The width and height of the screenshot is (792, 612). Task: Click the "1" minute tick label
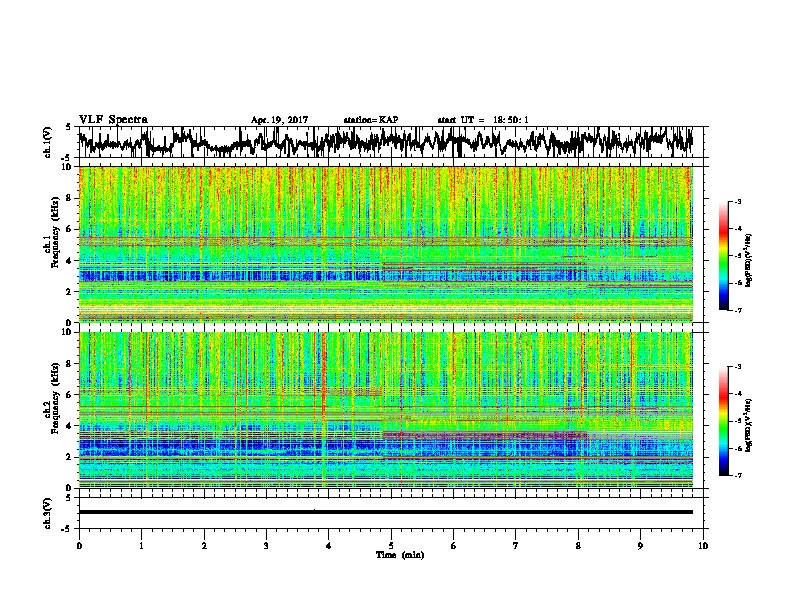point(141,546)
